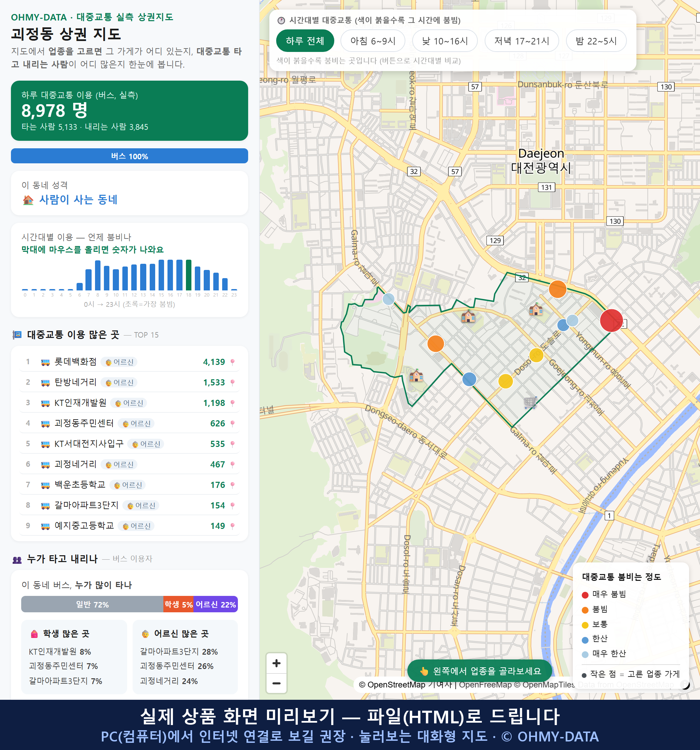The width and height of the screenshot is (700, 750).
Task: Click KT인재개발원 8% in student list
Action: 59,652
